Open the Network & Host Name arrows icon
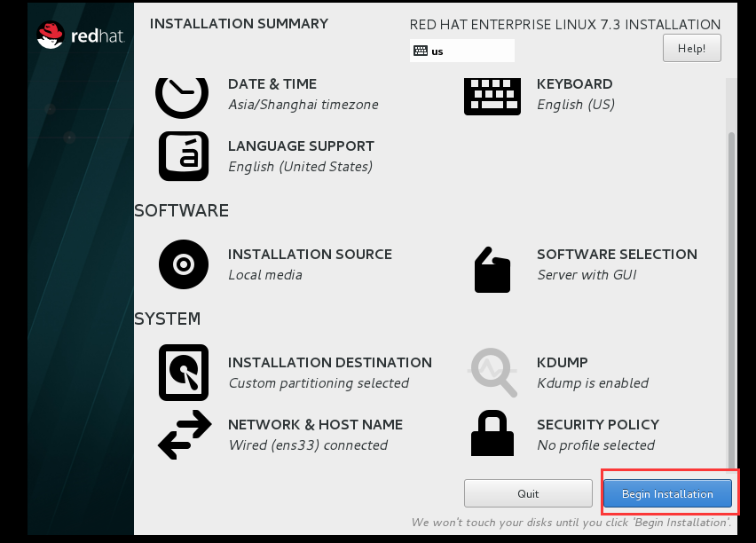756x543 pixels. pyautogui.click(x=185, y=435)
